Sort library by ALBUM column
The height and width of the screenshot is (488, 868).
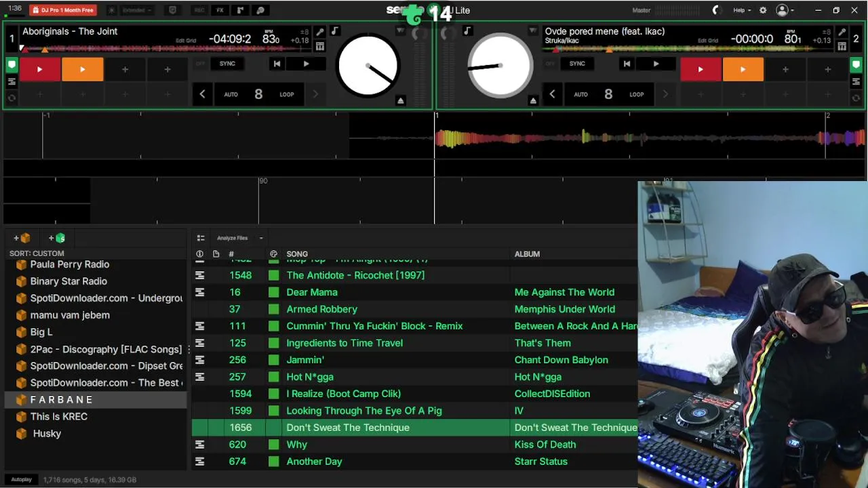tap(527, 254)
